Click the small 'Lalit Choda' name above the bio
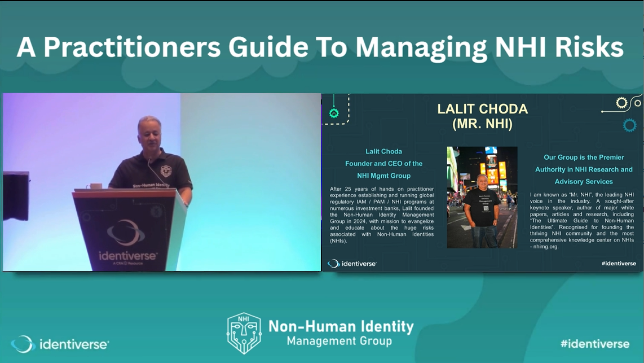 (x=383, y=151)
